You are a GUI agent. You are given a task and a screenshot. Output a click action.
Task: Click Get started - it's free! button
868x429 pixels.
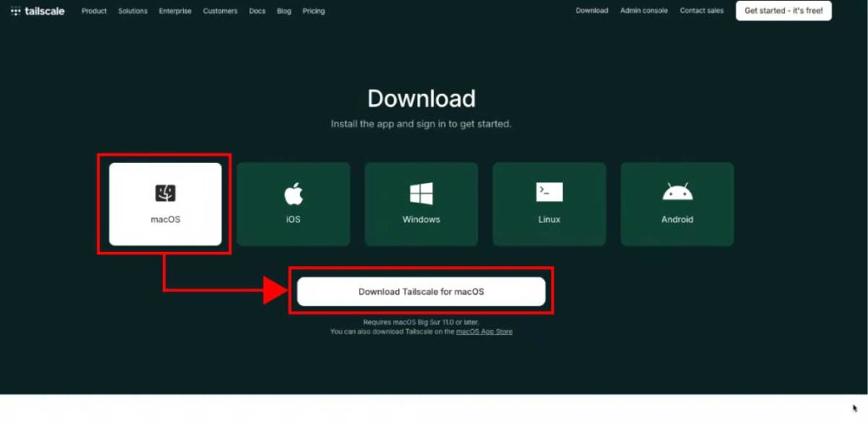point(783,10)
